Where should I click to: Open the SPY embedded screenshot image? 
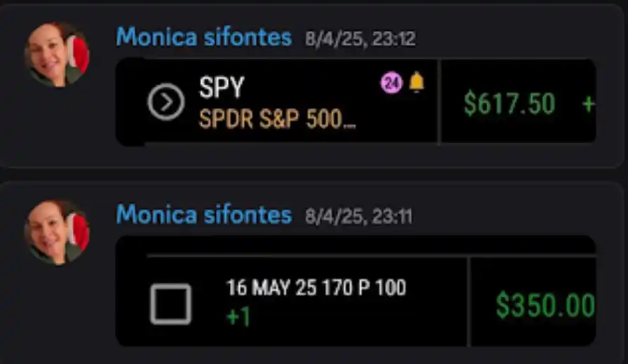coord(355,102)
